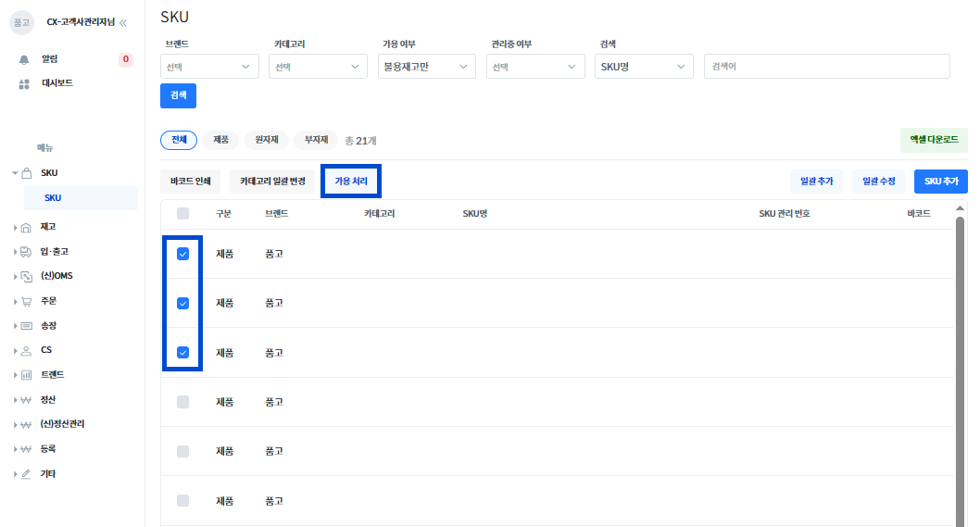The image size is (980, 527).
Task: Click the 입·출고 truck icon
Action: 26,251
